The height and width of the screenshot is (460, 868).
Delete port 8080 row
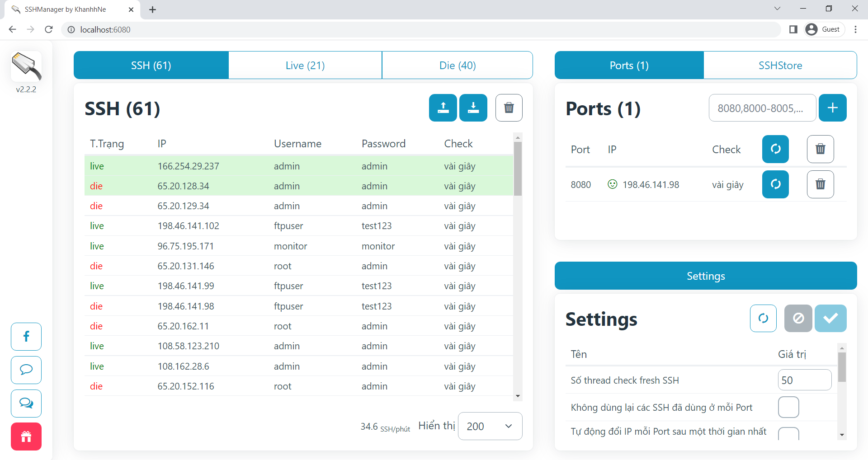coord(820,184)
